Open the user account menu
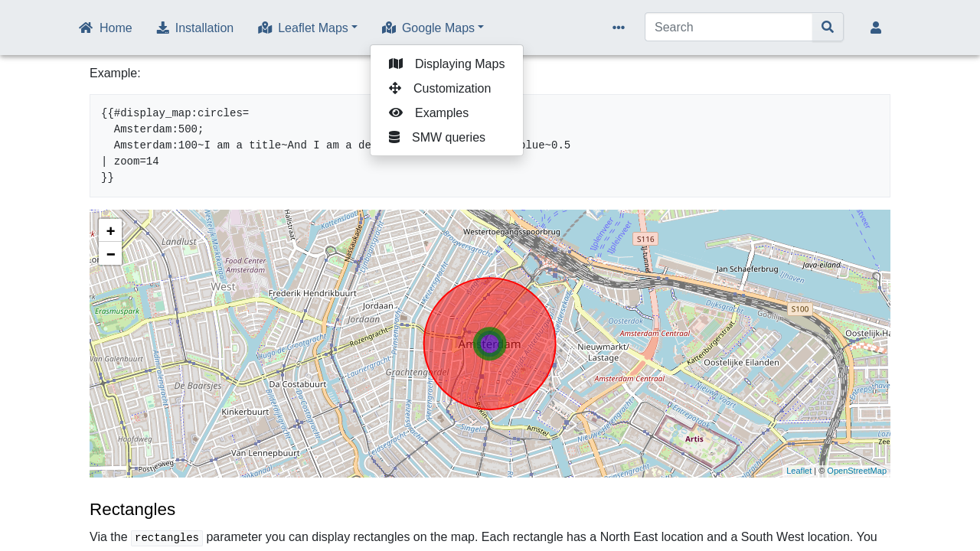The width and height of the screenshot is (980, 551). click(x=876, y=28)
